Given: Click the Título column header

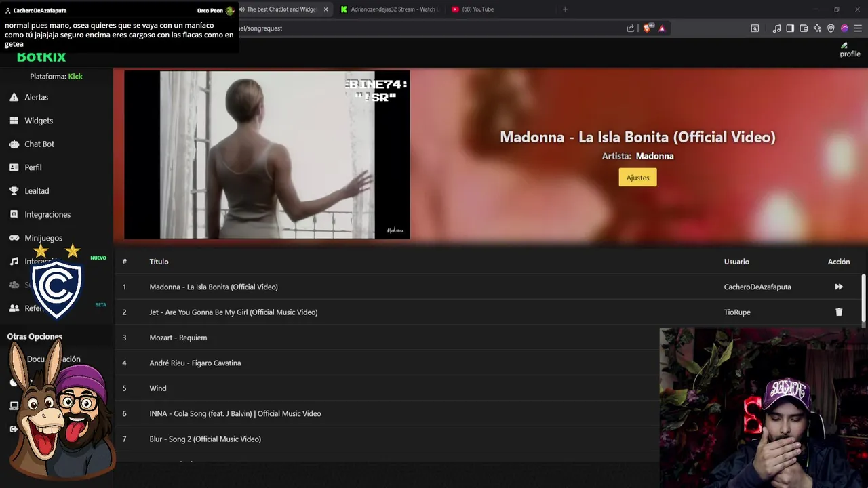Looking at the screenshot, I should pos(159,262).
